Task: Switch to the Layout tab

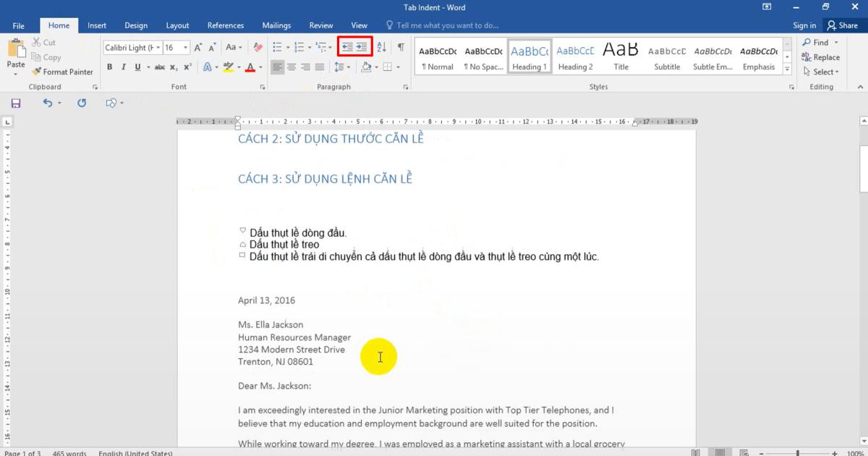Action: coord(177,25)
